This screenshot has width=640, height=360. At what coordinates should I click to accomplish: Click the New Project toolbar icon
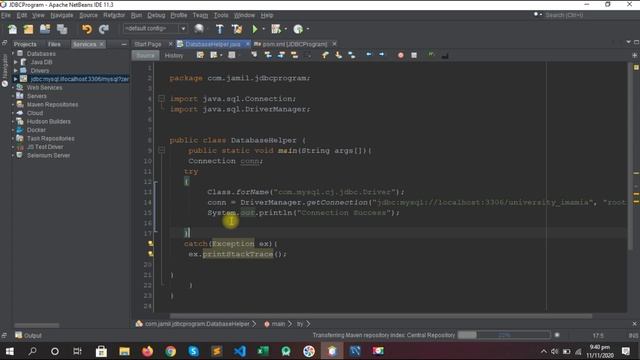click(x=28, y=29)
